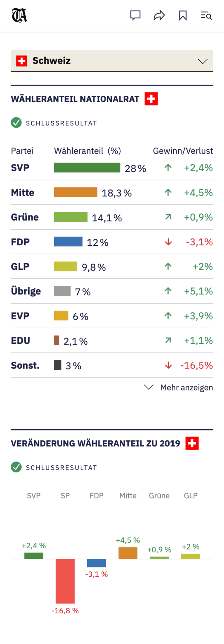Click the share arrow icon
Viewport: 224px width, 644px height.
point(159,16)
